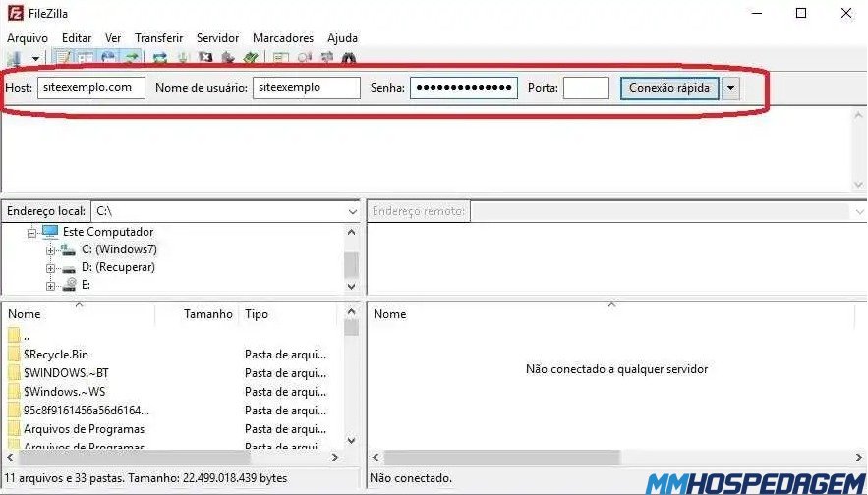
Task: Click the reconnect to last server icon
Action: (x=251, y=58)
